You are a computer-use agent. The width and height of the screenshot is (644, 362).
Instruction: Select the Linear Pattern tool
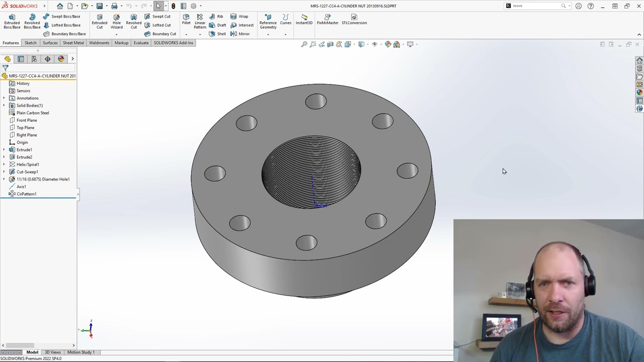point(200,22)
